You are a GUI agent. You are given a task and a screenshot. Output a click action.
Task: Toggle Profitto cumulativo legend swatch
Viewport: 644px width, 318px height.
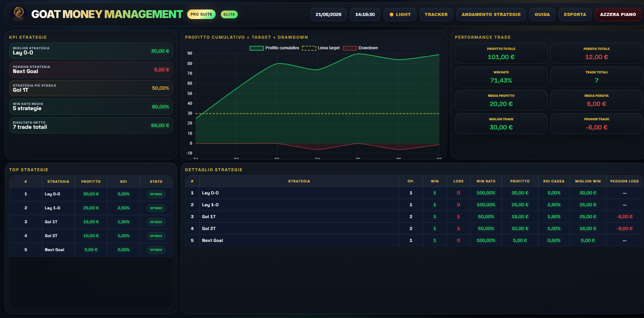tap(257, 48)
